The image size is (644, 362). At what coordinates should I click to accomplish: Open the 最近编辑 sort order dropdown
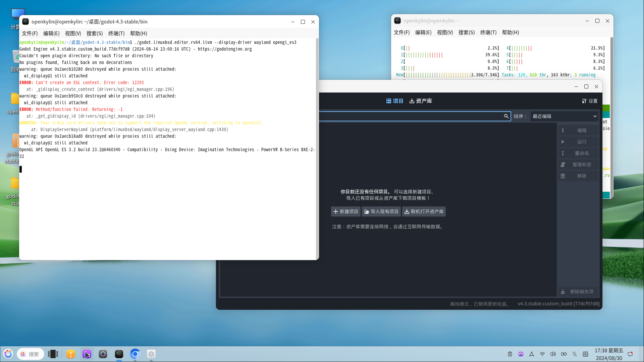565,116
